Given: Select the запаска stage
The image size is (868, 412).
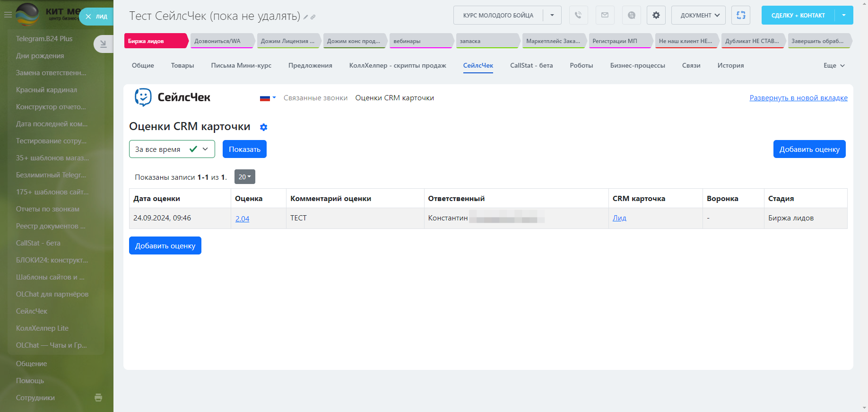Looking at the screenshot, I should (x=487, y=41).
